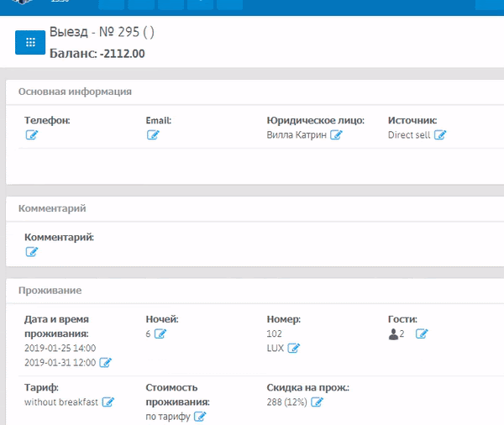Edit the guests count

click(x=422, y=334)
